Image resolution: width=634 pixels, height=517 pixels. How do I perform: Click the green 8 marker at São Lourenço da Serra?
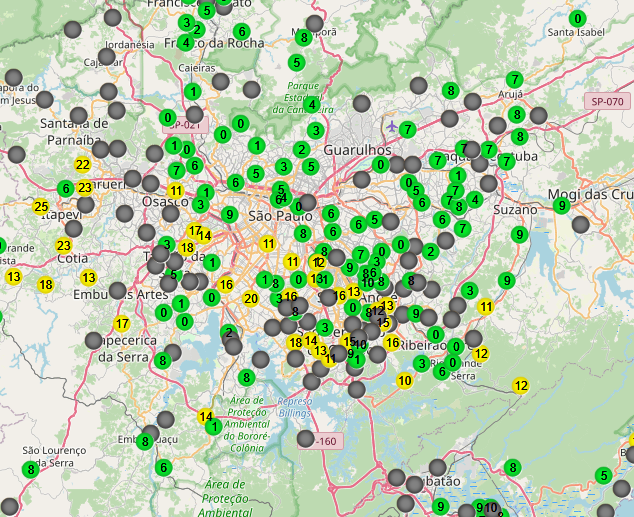pyautogui.click(x=31, y=469)
